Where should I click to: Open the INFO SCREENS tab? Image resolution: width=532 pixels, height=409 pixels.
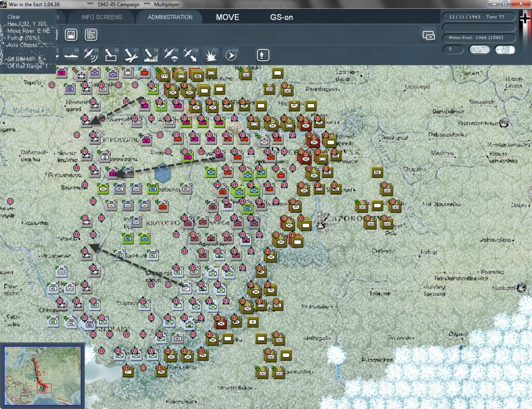101,17
